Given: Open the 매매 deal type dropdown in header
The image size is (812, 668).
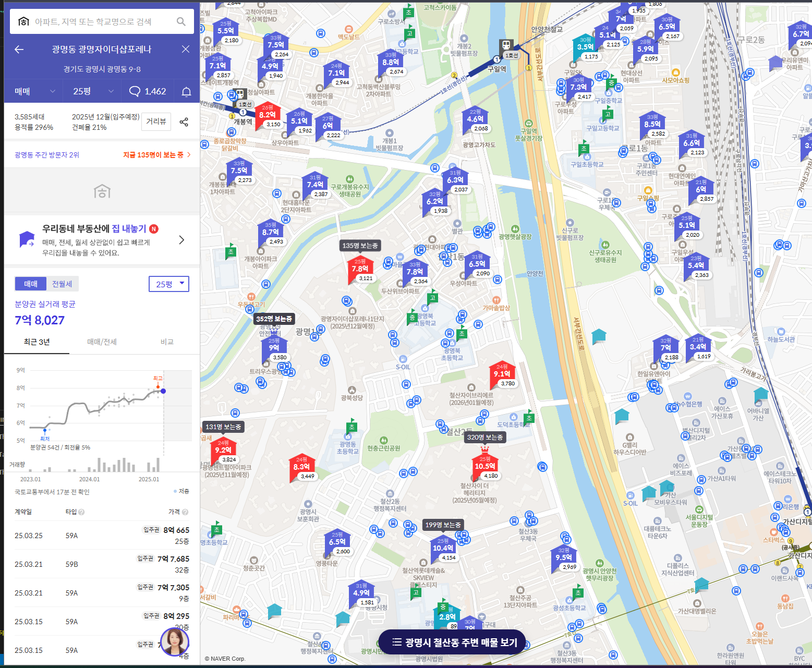Looking at the screenshot, I should point(34,91).
